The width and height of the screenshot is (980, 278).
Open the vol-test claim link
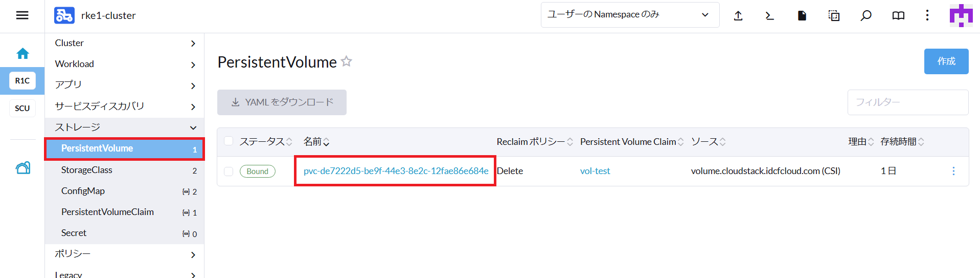click(x=595, y=171)
